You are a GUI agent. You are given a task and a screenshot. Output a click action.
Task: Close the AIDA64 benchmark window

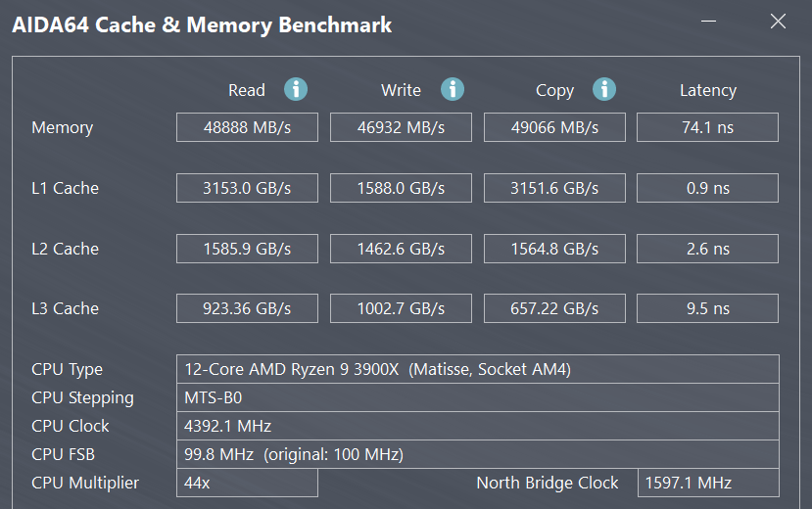(778, 22)
